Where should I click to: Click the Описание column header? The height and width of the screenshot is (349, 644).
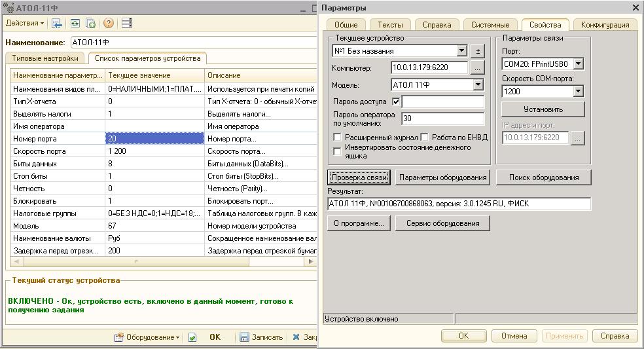[x=260, y=75]
